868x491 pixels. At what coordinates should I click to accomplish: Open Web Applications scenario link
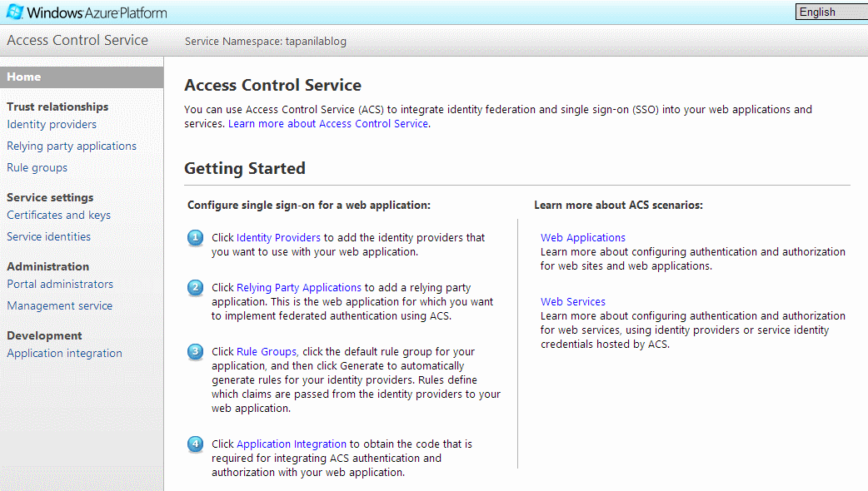click(x=583, y=238)
